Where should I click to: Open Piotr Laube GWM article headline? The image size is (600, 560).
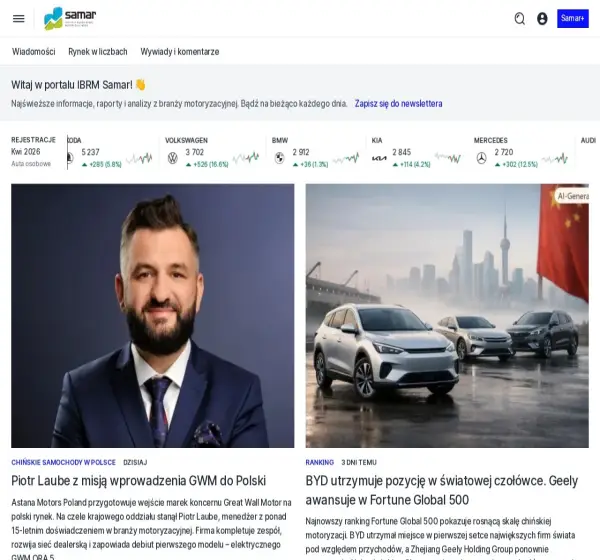[x=139, y=481]
